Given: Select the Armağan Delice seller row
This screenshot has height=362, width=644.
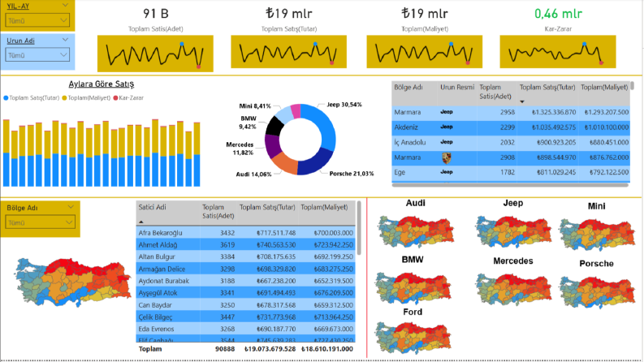Looking at the screenshot, I should coord(245,269).
